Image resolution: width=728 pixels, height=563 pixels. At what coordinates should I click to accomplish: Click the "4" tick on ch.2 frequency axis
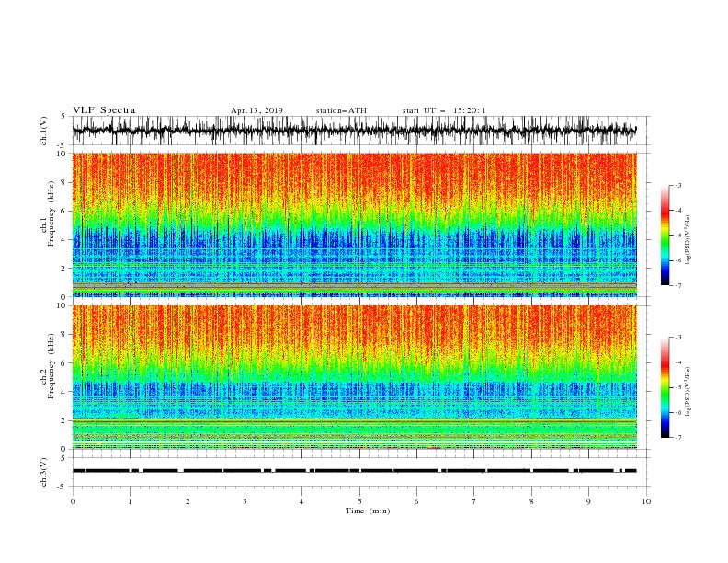point(64,392)
